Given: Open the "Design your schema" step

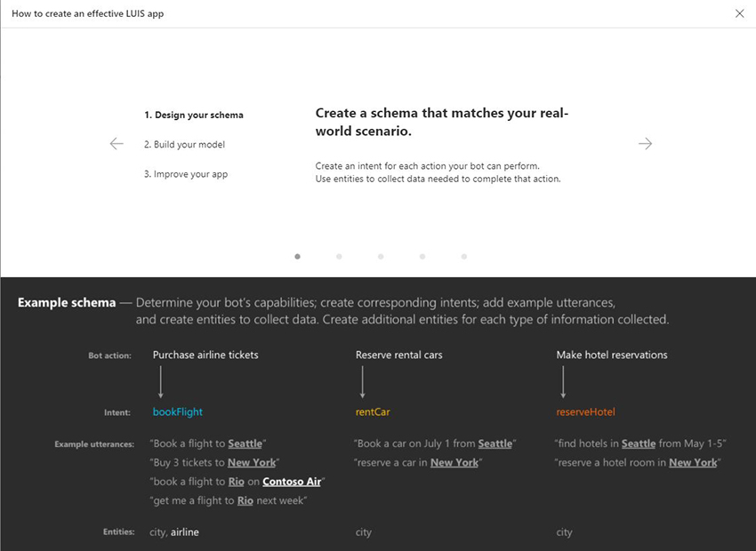Looking at the screenshot, I should pyautogui.click(x=194, y=115).
